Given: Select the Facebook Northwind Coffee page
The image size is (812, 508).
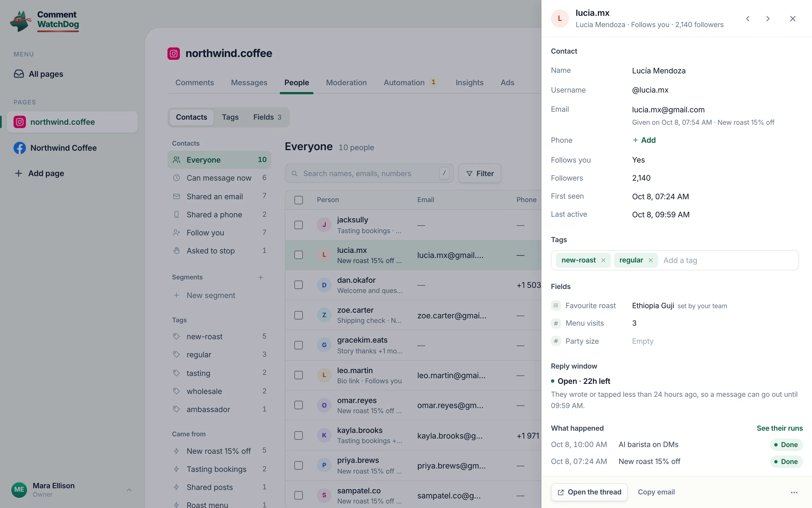Looking at the screenshot, I should pyautogui.click(x=72, y=148).
